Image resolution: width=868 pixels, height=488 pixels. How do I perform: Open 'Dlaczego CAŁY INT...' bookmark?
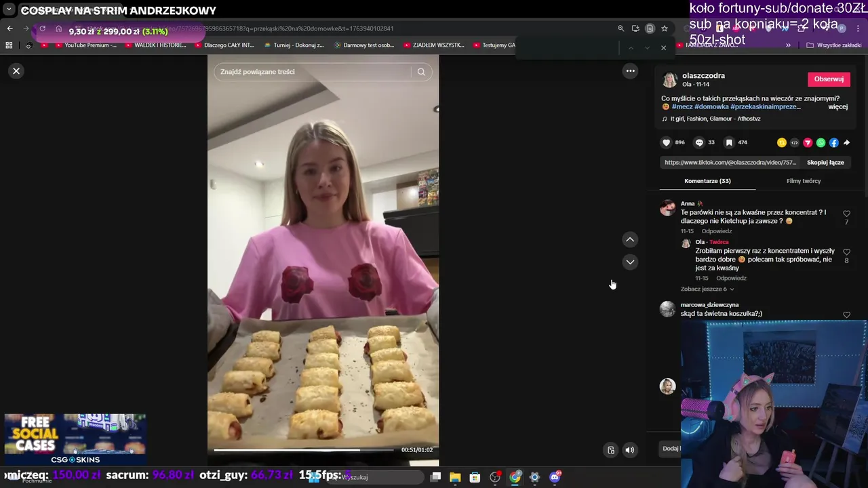pyautogui.click(x=224, y=45)
